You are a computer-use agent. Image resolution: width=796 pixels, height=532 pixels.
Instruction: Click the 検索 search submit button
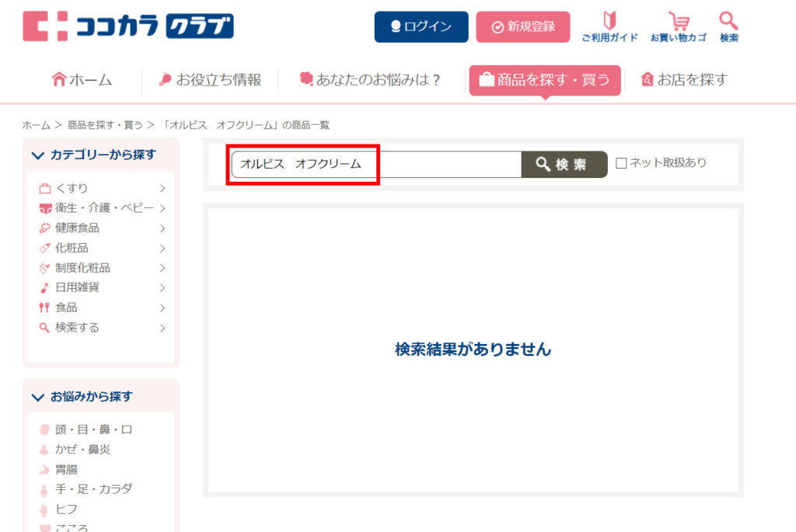(x=564, y=165)
